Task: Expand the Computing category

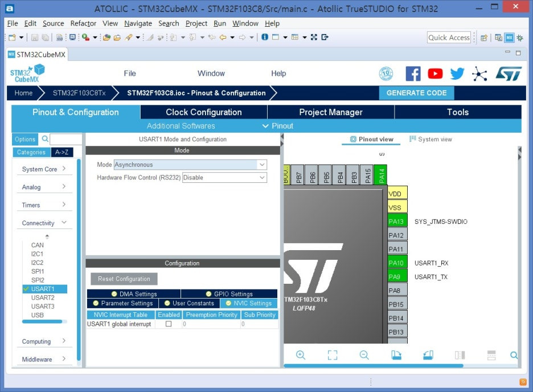Action: click(x=44, y=341)
